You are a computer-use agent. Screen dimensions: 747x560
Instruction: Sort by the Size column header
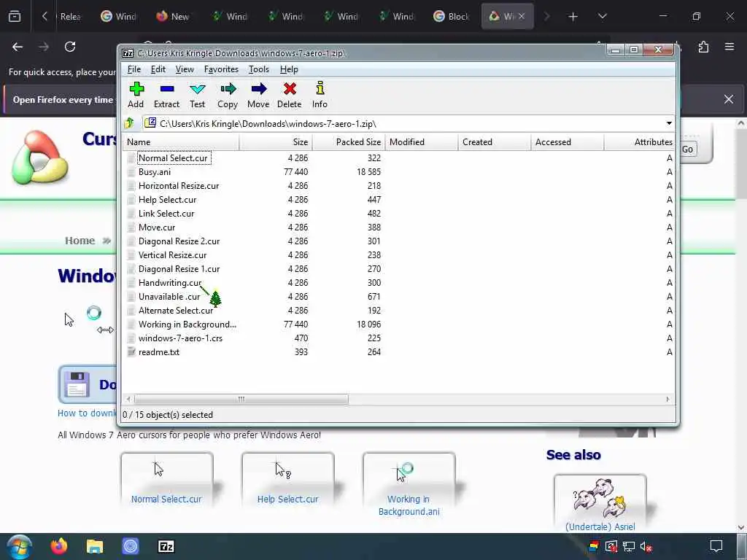coord(276,142)
